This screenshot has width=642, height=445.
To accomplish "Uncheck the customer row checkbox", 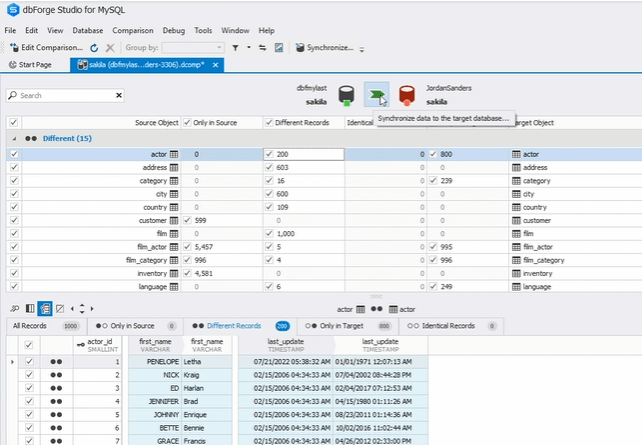I will 14,220.
